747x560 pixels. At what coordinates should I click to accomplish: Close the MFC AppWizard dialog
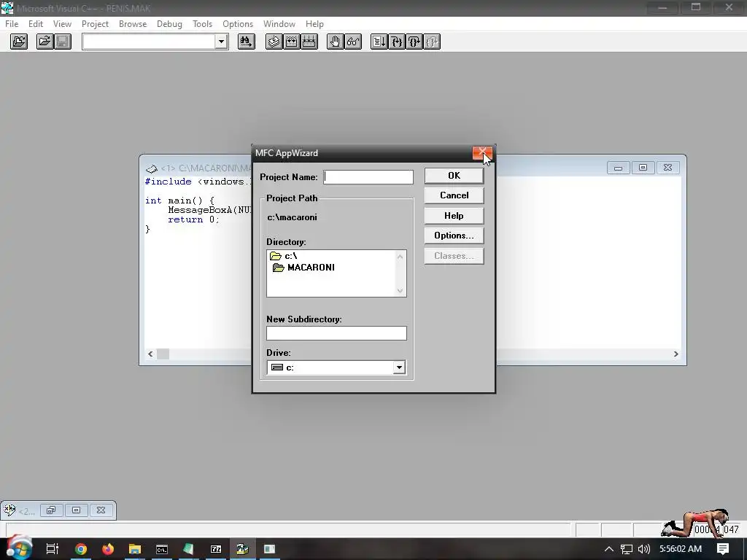pyautogui.click(x=482, y=153)
